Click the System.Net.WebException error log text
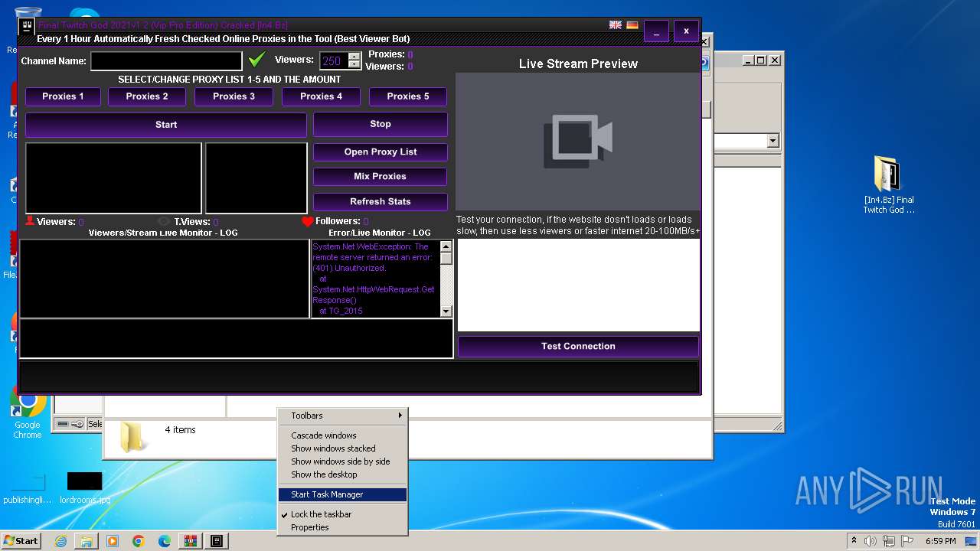 (x=375, y=279)
